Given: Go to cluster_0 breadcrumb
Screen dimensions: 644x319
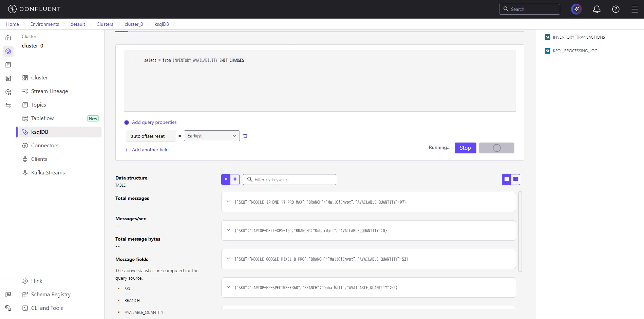Looking at the screenshot, I should click(x=134, y=24).
